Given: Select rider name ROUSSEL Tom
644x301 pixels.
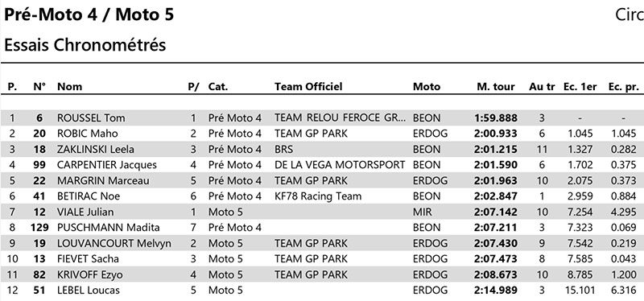Looking at the screenshot, I should point(91,118).
